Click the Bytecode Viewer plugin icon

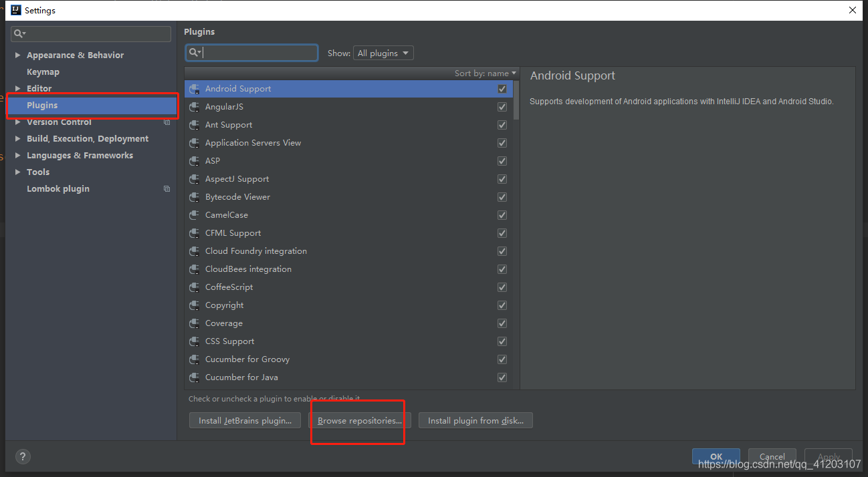(195, 197)
